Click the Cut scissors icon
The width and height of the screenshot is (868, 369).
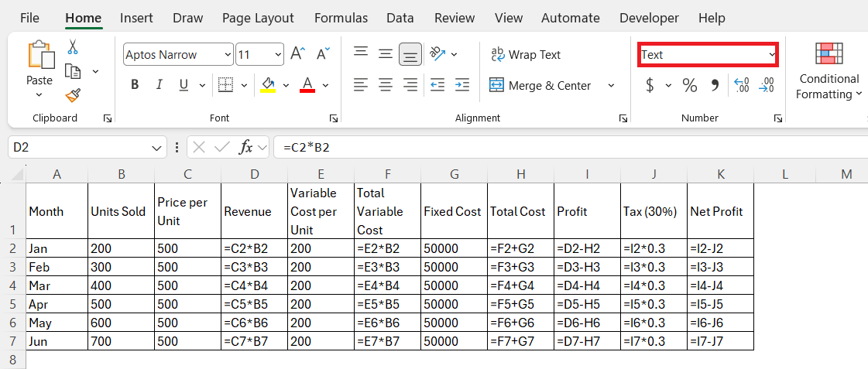point(73,46)
